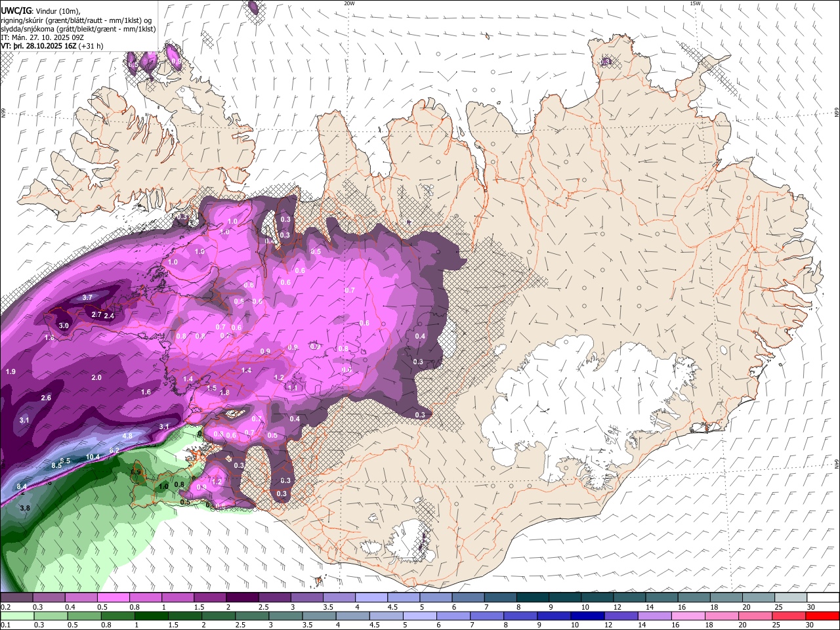Click the 3.7 value label on the map
The image size is (840, 630).
87,298
